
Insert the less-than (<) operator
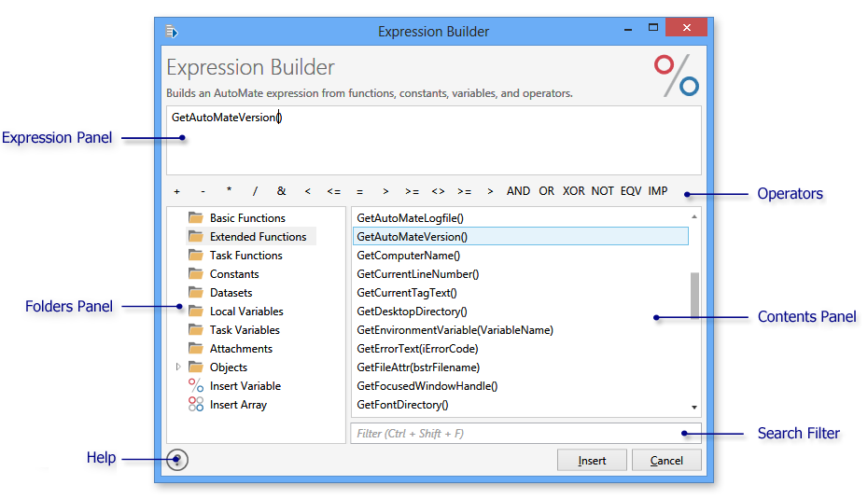(308, 191)
